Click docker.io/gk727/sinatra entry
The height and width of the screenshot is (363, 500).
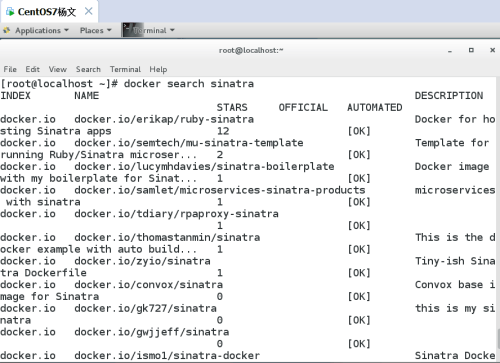pyautogui.click(x=145, y=308)
